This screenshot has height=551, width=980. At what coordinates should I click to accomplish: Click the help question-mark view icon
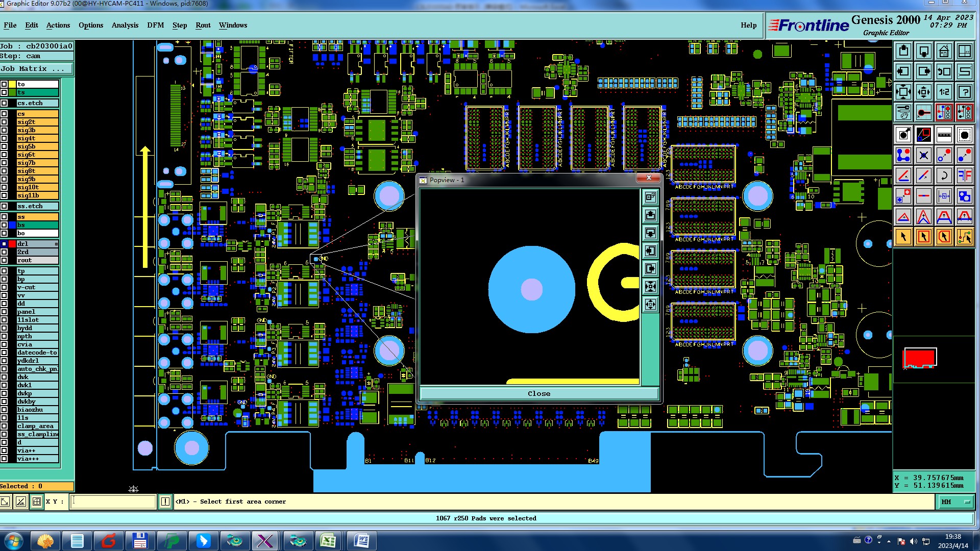[x=964, y=92]
